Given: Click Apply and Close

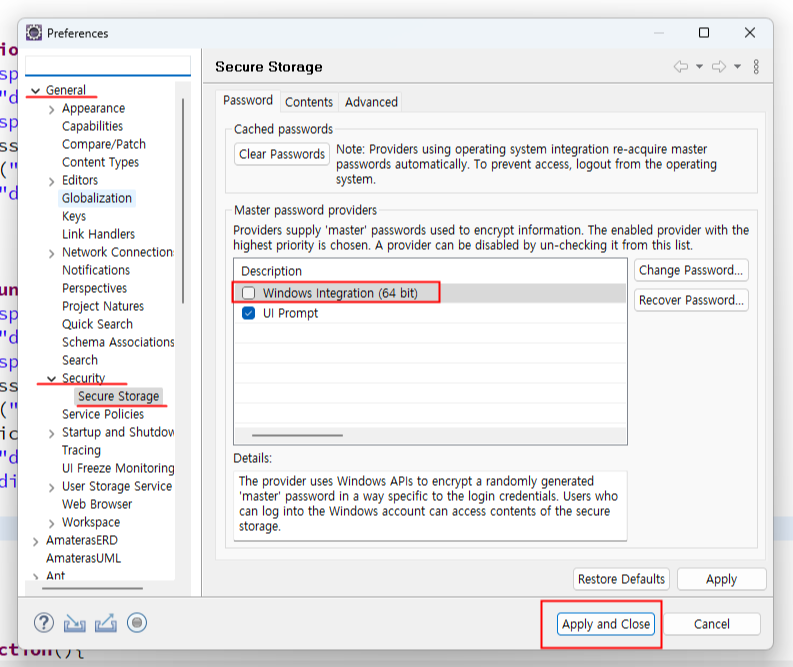Looking at the screenshot, I should coord(606,624).
